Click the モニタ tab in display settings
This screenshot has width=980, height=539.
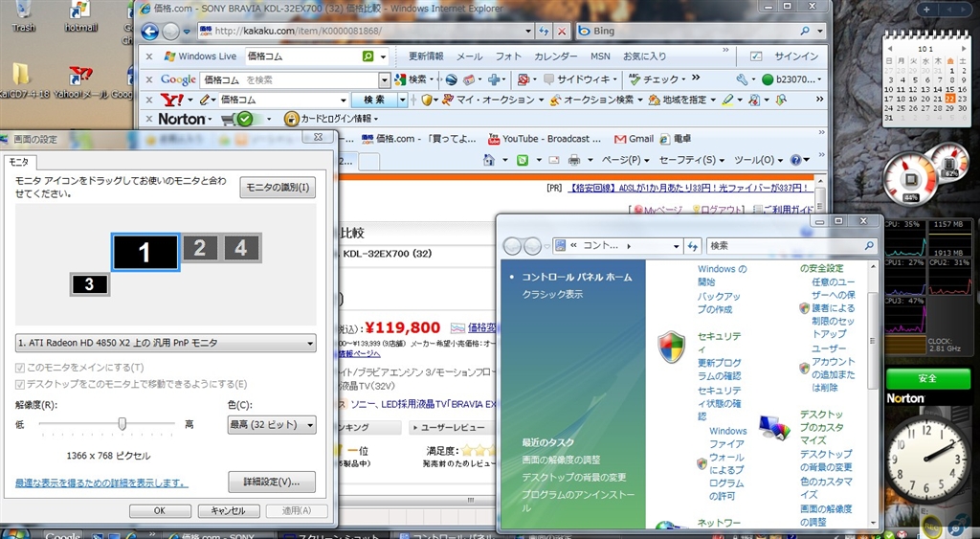19,162
